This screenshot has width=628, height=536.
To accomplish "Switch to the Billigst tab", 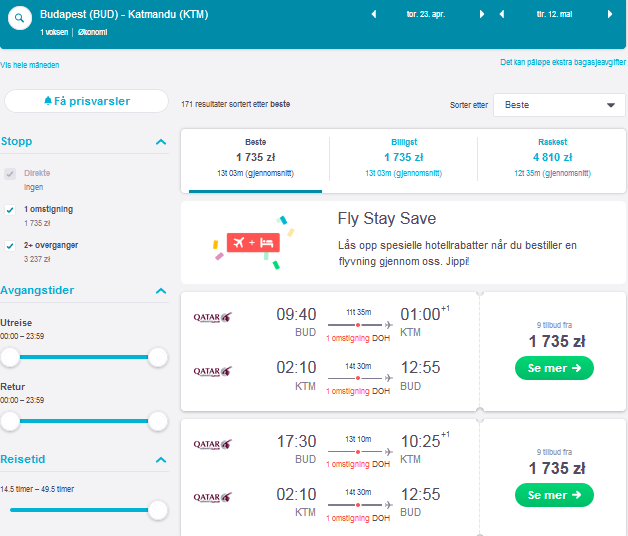I will (x=404, y=158).
